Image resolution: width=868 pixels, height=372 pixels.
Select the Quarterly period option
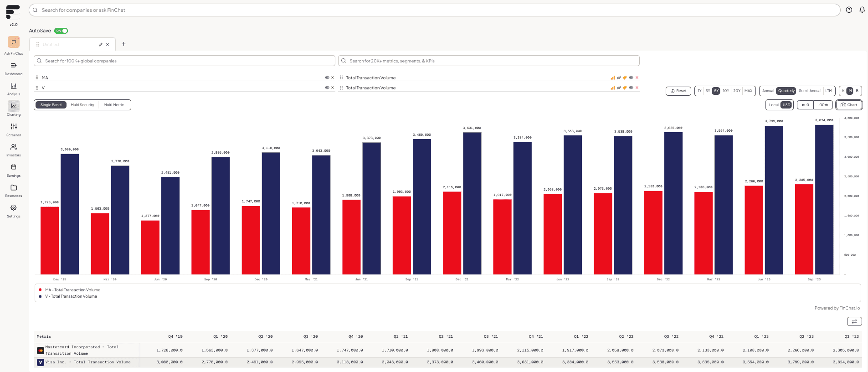(x=786, y=91)
